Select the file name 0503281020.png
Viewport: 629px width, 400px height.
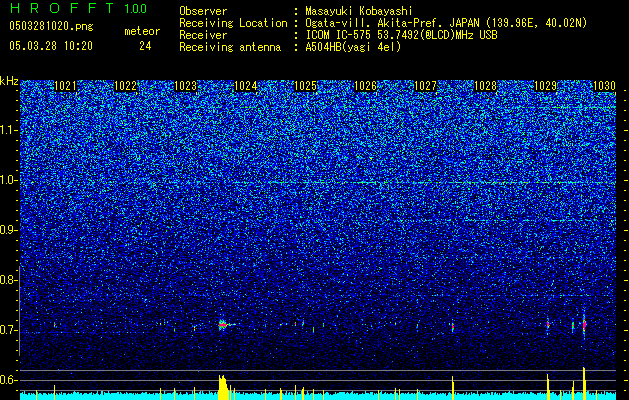51,26
